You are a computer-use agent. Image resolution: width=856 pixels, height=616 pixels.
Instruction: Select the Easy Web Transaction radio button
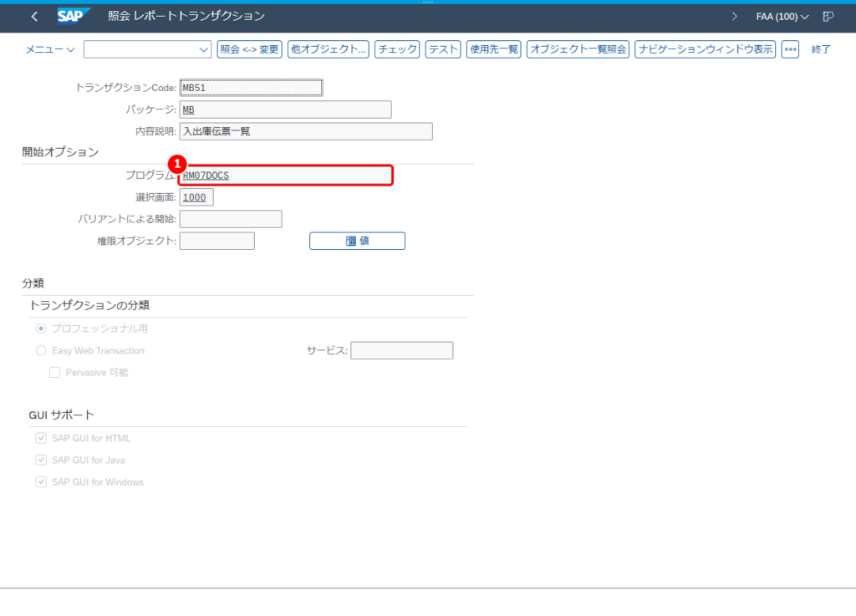(41, 350)
